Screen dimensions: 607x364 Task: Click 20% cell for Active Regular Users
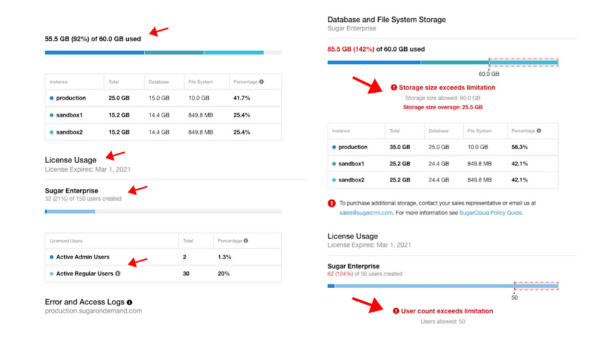tap(224, 274)
